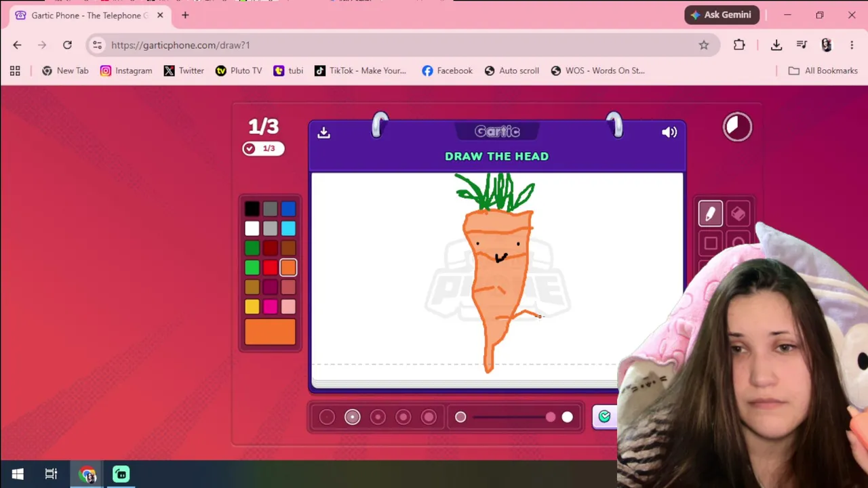Screen dimensions: 868x488
Task: Open the Chrome profile avatar
Action: click(826, 45)
